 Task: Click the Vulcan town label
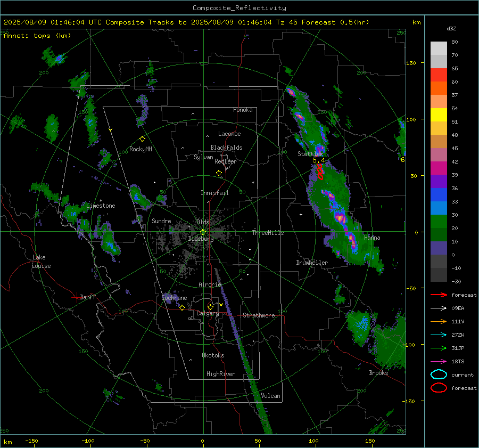(270, 396)
